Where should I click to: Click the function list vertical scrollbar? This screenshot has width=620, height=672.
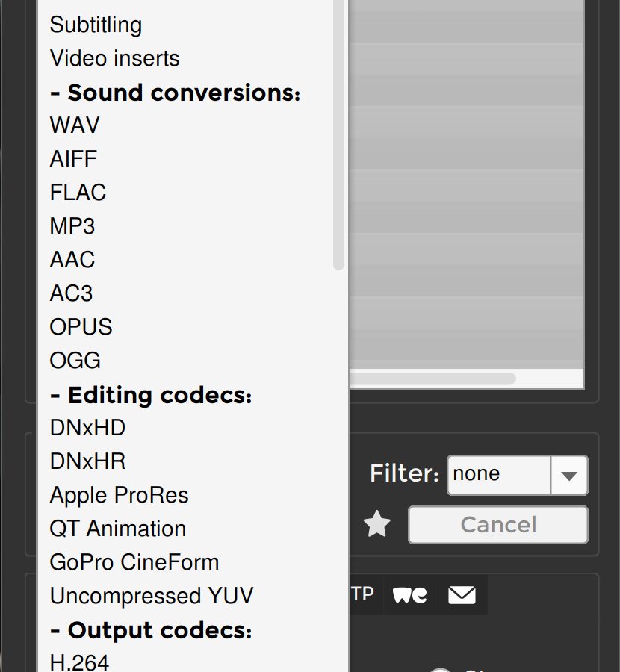pos(338,134)
